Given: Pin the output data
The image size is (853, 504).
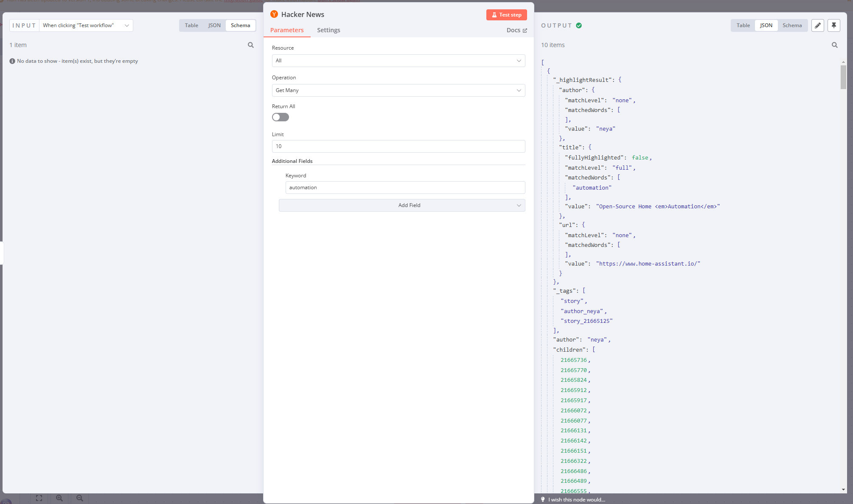Looking at the screenshot, I should 834,25.
